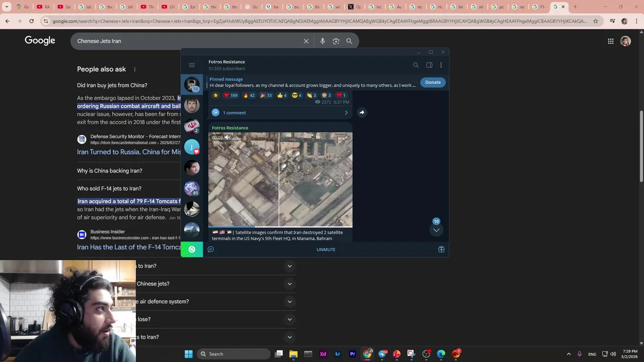This screenshot has height=362, width=644.
Task: Clear the Google search box
Action: [306, 41]
